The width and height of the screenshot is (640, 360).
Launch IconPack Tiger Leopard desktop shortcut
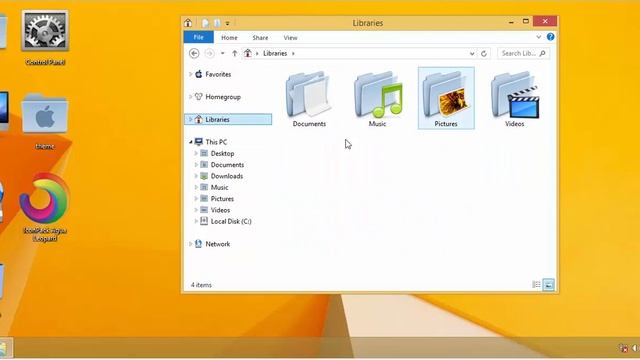[x=45, y=207]
